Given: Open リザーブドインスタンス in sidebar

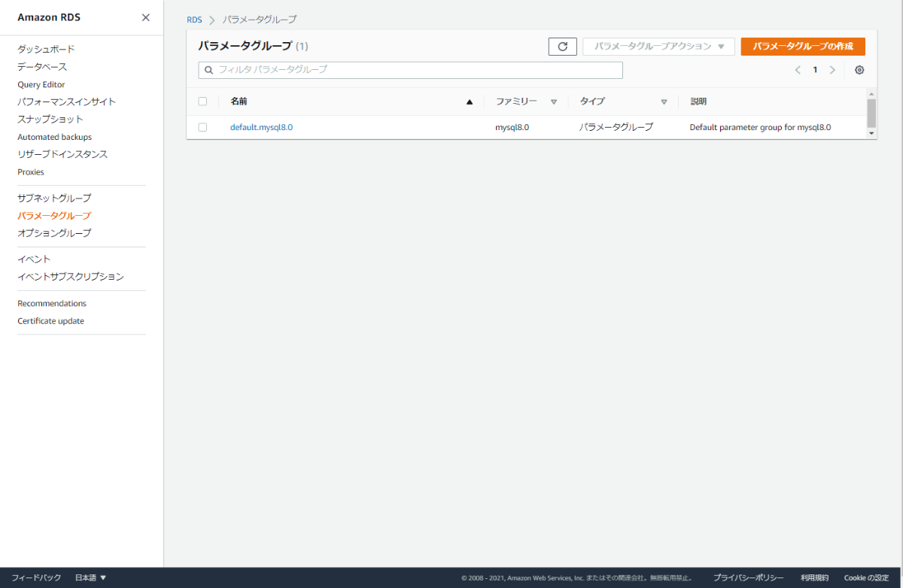Looking at the screenshot, I should coord(62,154).
